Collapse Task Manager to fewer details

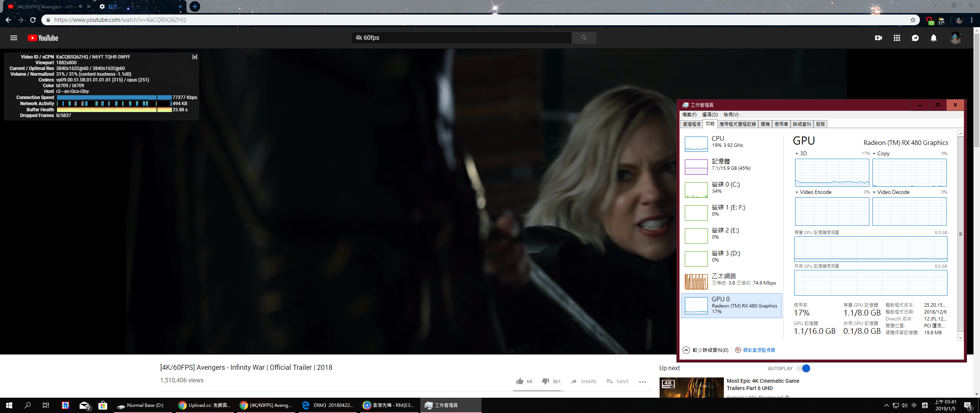pos(706,350)
